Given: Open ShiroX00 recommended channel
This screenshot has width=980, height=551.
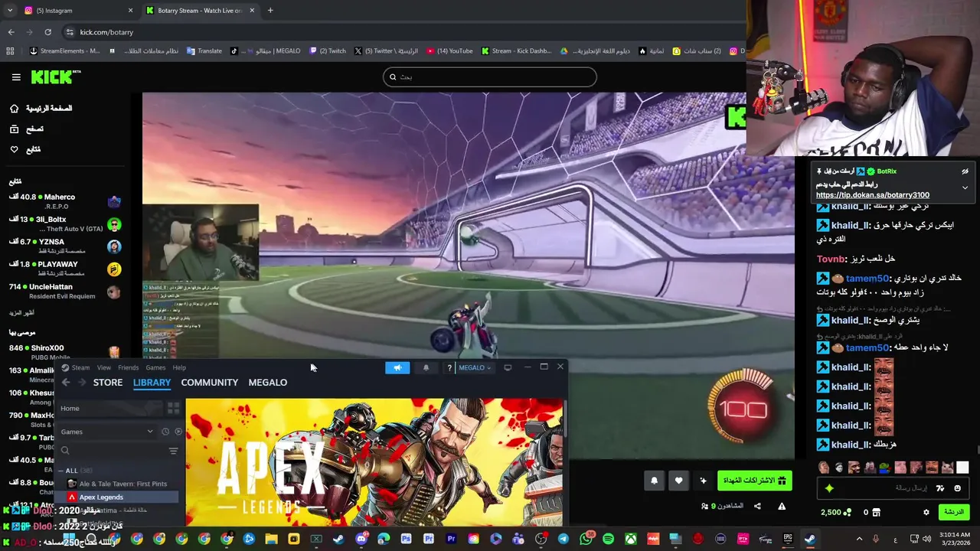Looking at the screenshot, I should click(x=64, y=352).
